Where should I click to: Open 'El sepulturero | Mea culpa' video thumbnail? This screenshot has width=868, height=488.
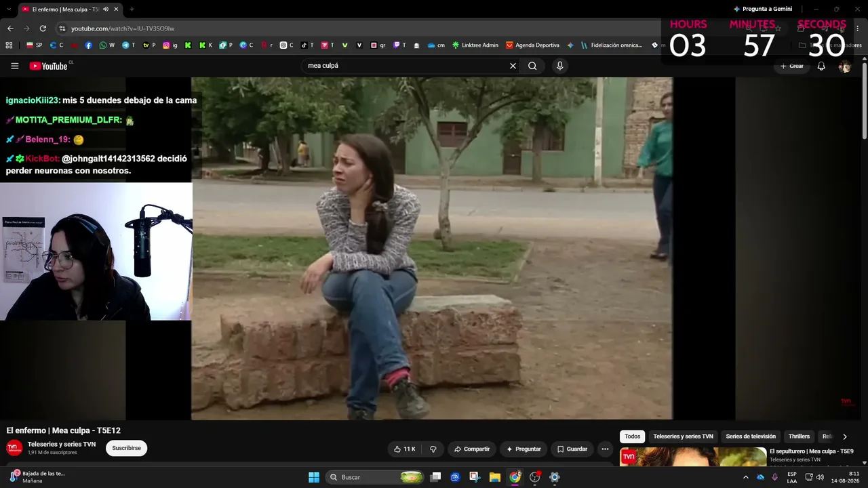[x=692, y=456]
